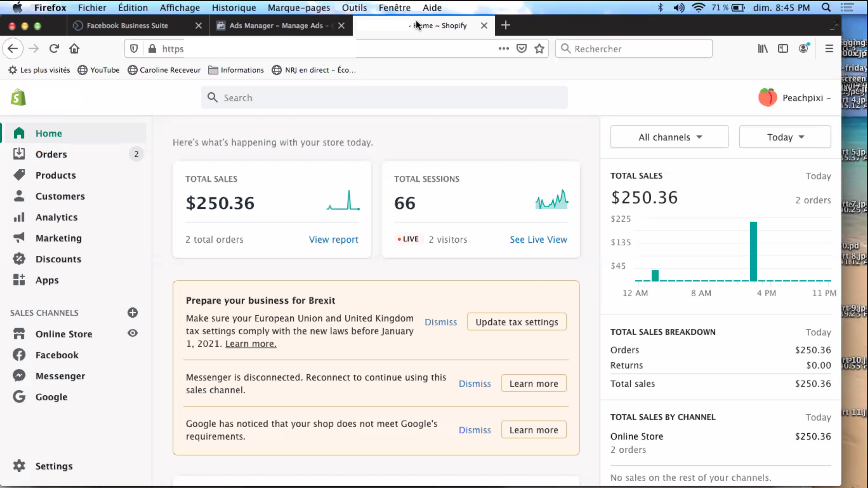Open Discounts percent badge icon

click(19, 259)
